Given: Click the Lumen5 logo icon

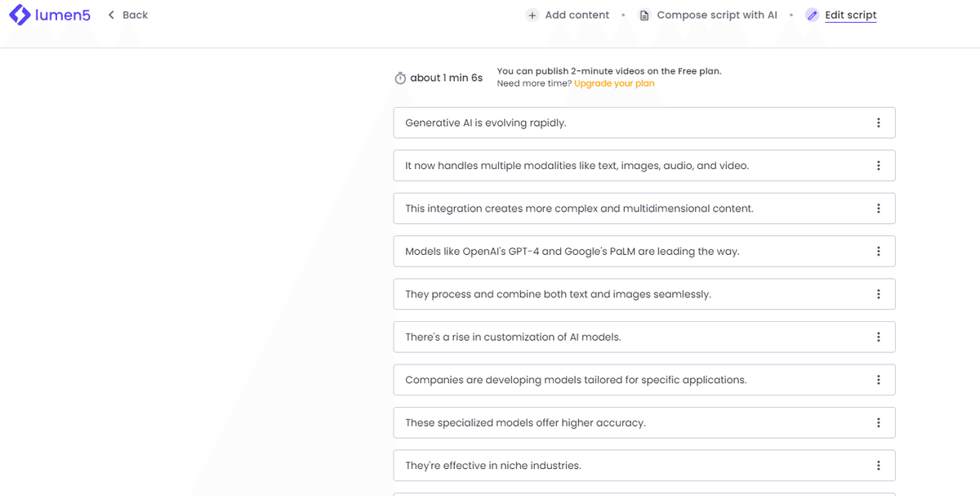Looking at the screenshot, I should [20, 15].
